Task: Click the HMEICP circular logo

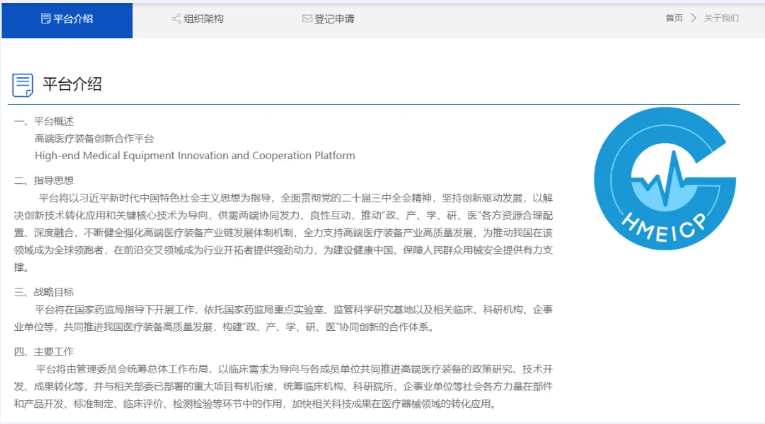Action: pyautogui.click(x=665, y=179)
